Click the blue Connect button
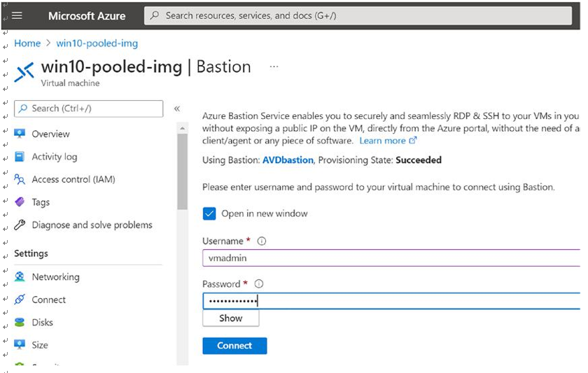This screenshot has width=588, height=373. (234, 346)
